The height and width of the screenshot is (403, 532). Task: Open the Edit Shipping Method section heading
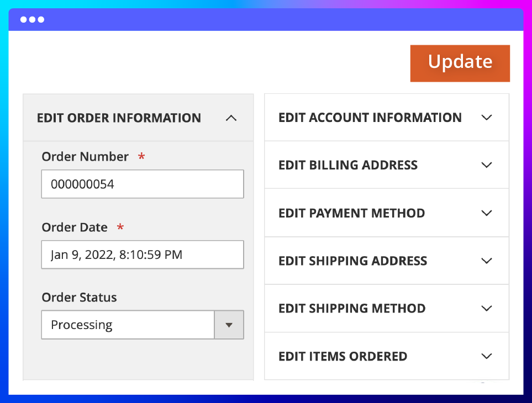pyautogui.click(x=352, y=308)
